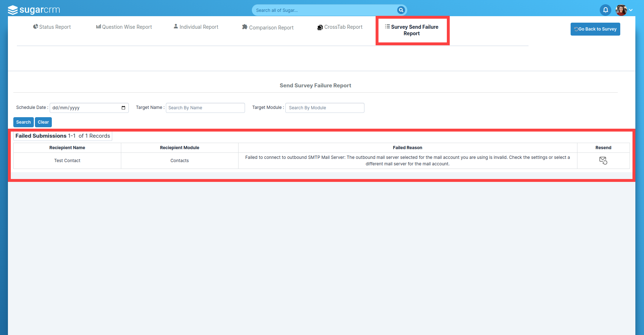Click the magnifier search icon in top bar
Image resolution: width=644 pixels, height=335 pixels.
401,10
